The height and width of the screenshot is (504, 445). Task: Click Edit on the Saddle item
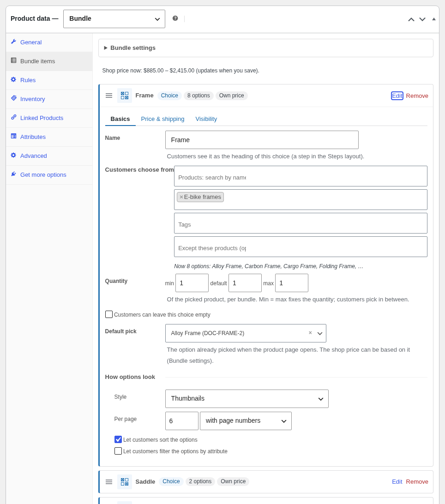pos(397,481)
